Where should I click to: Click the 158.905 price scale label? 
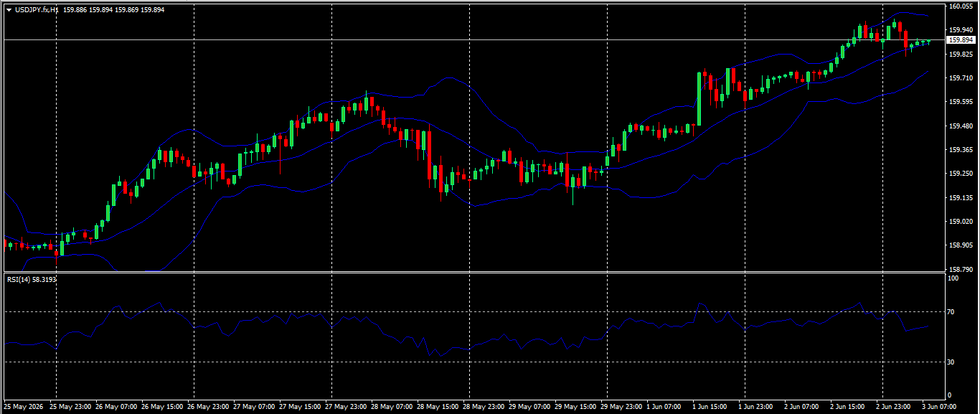pos(960,245)
